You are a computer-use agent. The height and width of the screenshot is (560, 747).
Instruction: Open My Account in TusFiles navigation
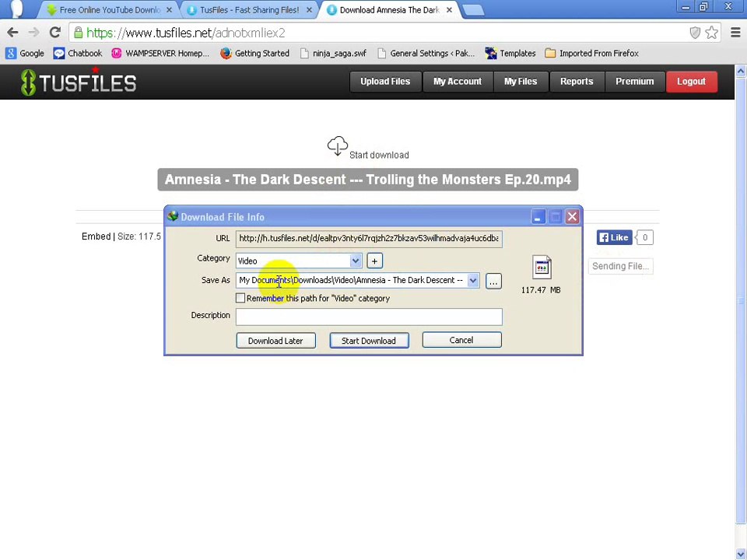point(458,82)
